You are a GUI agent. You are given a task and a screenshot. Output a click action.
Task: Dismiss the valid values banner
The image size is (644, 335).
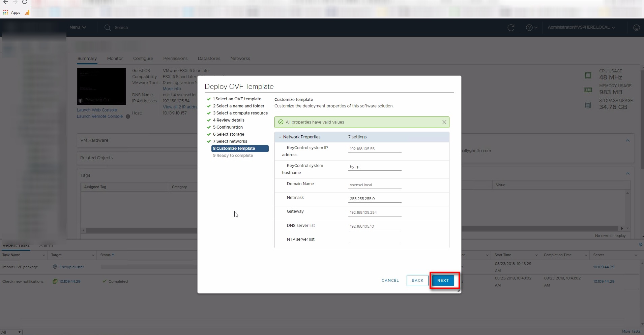pos(444,122)
